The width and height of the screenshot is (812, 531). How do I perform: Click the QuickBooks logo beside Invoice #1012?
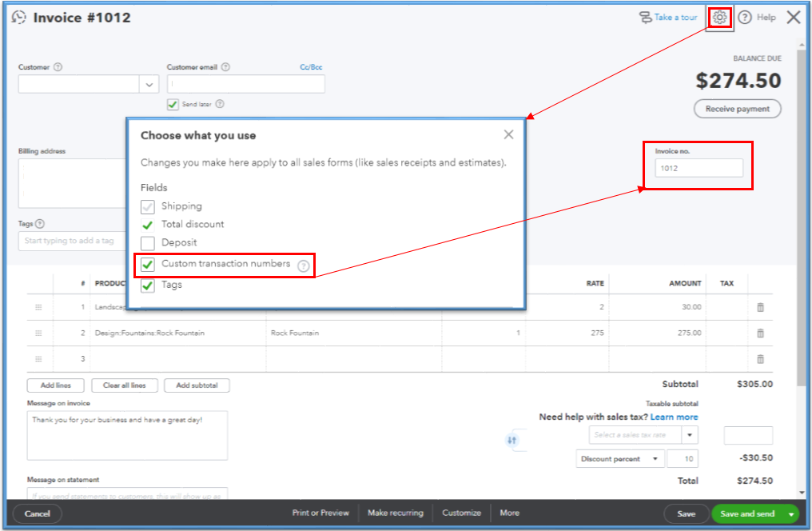[18, 17]
